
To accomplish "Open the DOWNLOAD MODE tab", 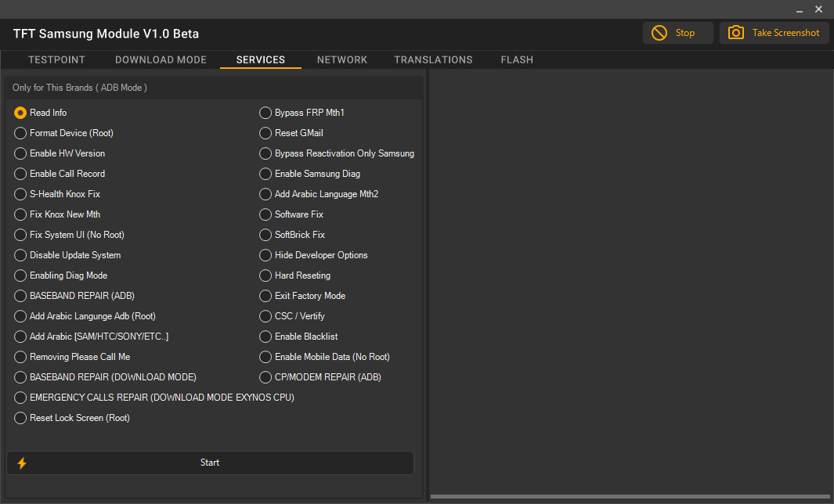I will (x=161, y=59).
